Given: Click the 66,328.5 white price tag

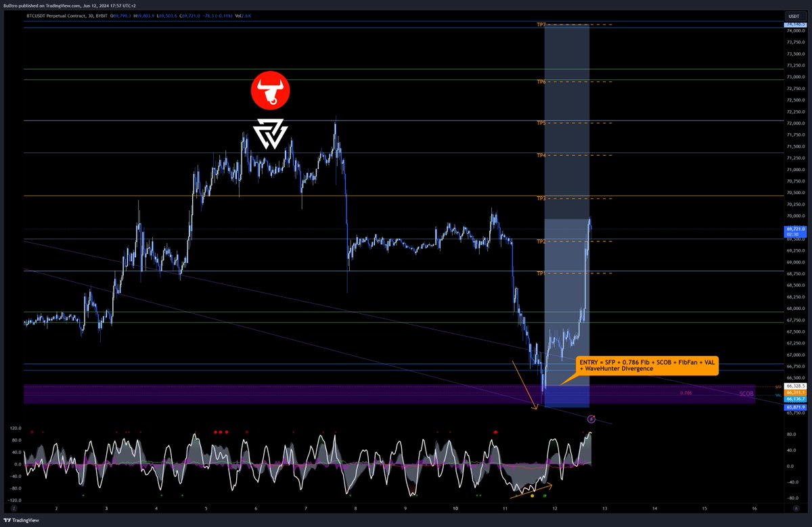Looking at the screenshot, I should coord(794,386).
